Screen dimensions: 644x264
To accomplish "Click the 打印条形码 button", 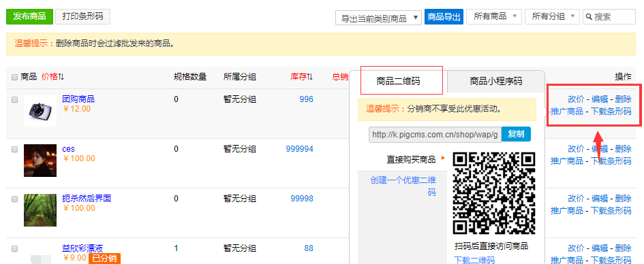I will coord(82,17).
